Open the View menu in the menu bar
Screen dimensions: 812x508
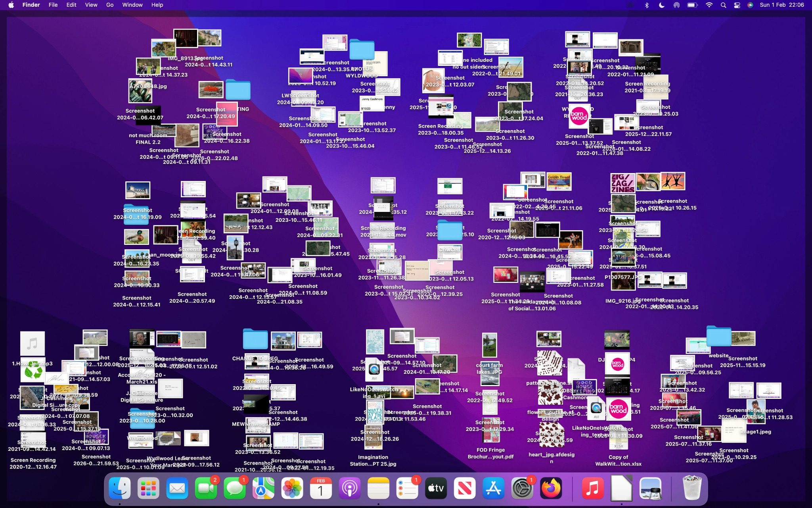coord(91,5)
